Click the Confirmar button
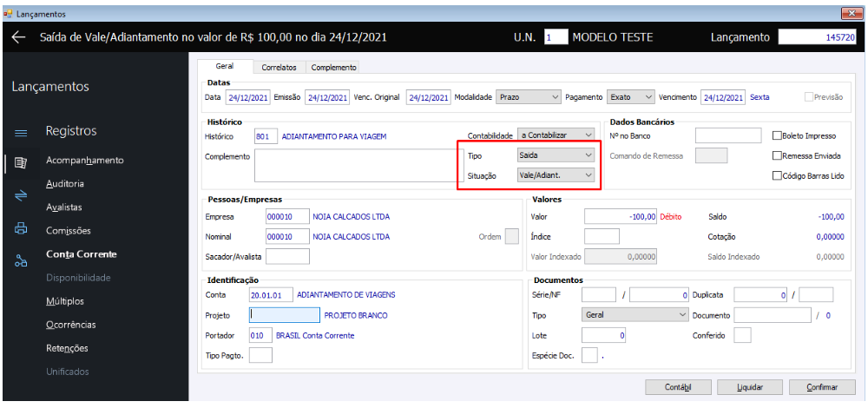868x408 pixels. [822, 387]
